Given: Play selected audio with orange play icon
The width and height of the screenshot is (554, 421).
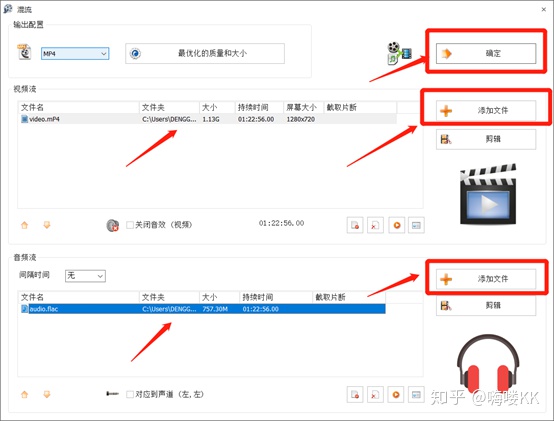Looking at the screenshot, I should click(396, 395).
